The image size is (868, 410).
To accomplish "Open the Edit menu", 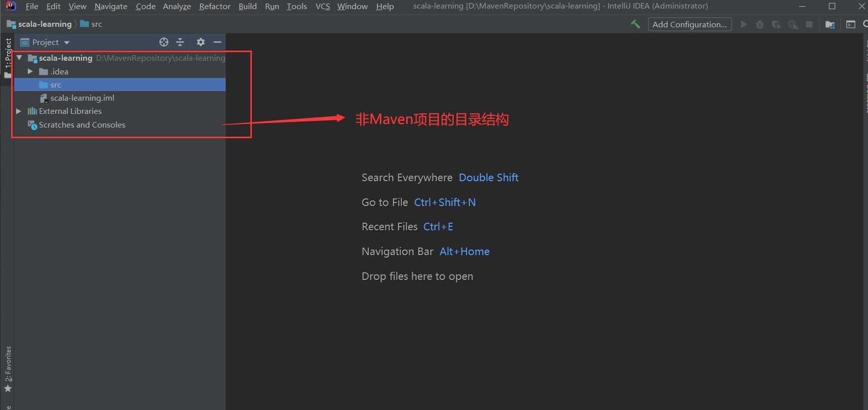I will pyautogui.click(x=53, y=6).
